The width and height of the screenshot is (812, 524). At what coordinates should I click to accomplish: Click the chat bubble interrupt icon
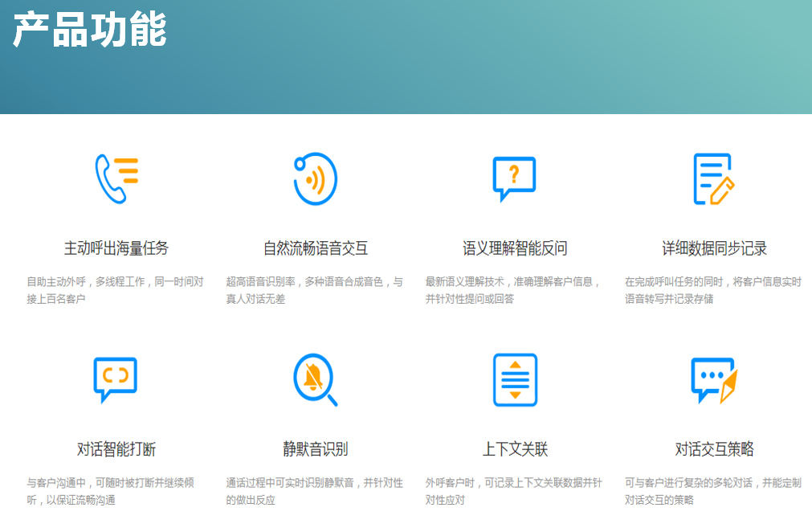click(x=116, y=380)
